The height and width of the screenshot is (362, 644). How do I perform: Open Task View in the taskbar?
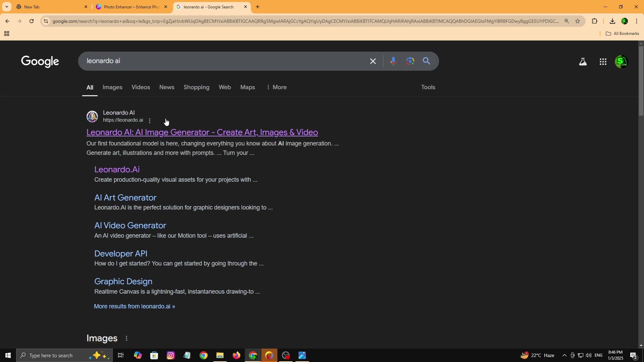121,355
